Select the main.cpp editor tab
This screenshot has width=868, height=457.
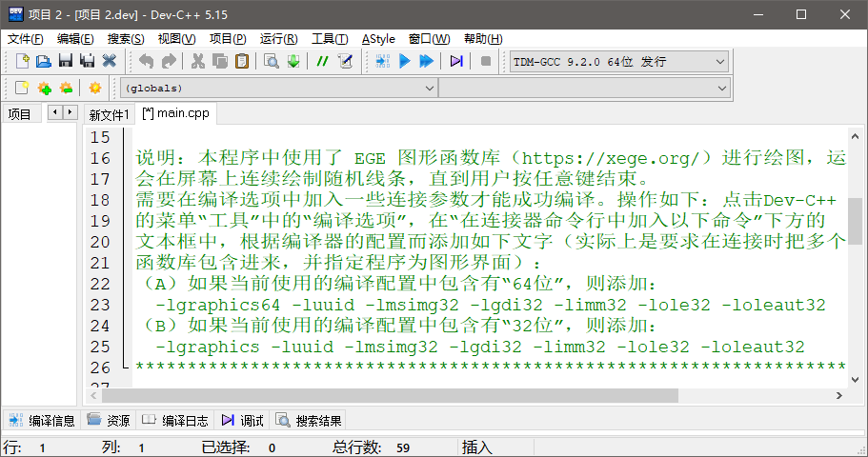click(176, 113)
